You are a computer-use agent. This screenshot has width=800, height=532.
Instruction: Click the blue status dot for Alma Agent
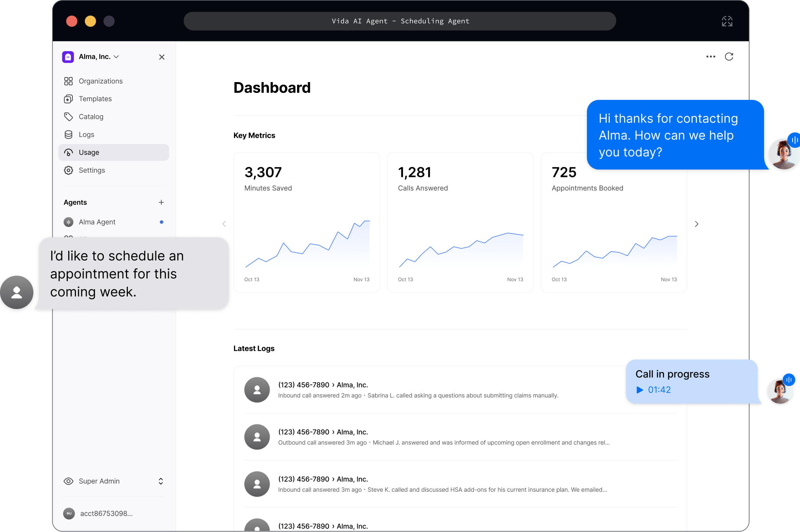click(x=162, y=222)
